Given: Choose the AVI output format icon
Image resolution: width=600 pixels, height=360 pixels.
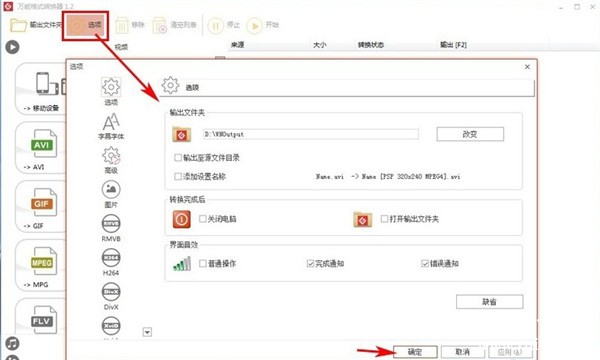Looking at the screenshot, I should point(44,144).
